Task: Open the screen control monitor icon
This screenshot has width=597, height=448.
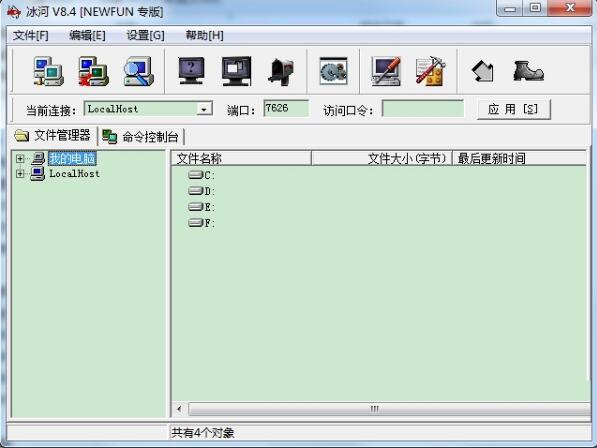Action: pos(236,71)
